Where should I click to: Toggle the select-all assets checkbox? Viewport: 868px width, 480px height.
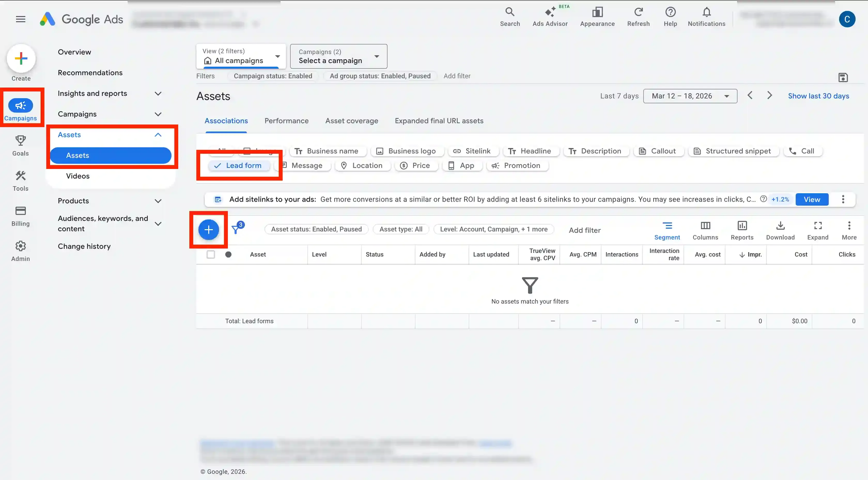point(211,254)
